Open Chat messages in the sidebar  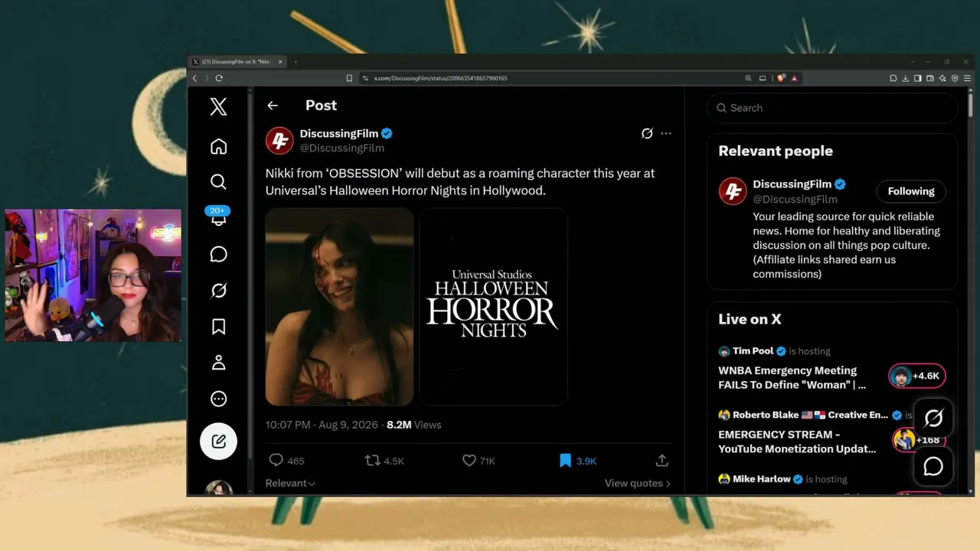[218, 254]
